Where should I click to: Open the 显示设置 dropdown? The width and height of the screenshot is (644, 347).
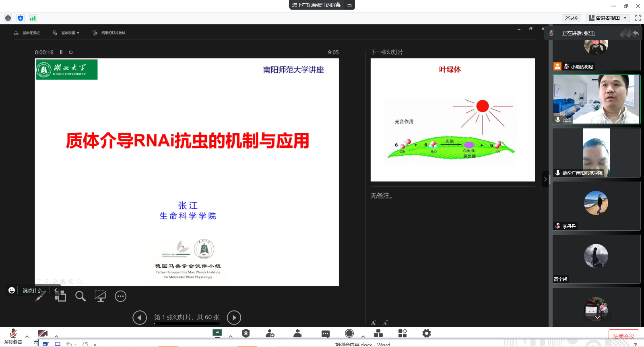point(66,33)
